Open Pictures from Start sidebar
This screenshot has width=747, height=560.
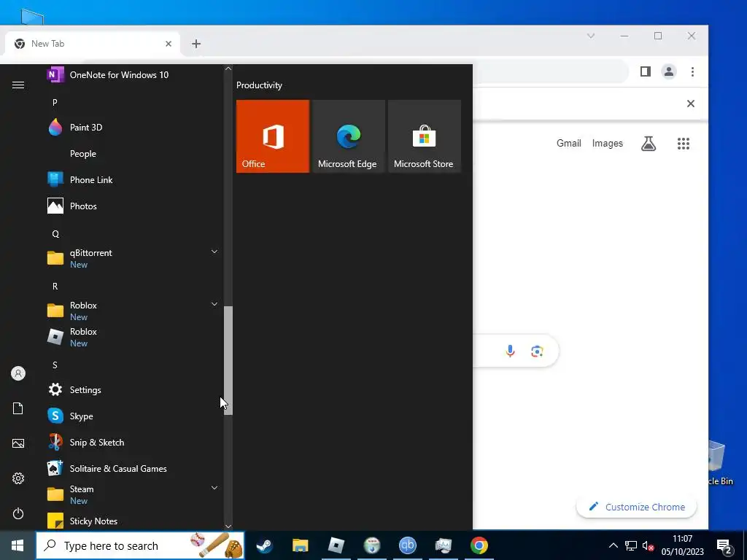[18, 443]
